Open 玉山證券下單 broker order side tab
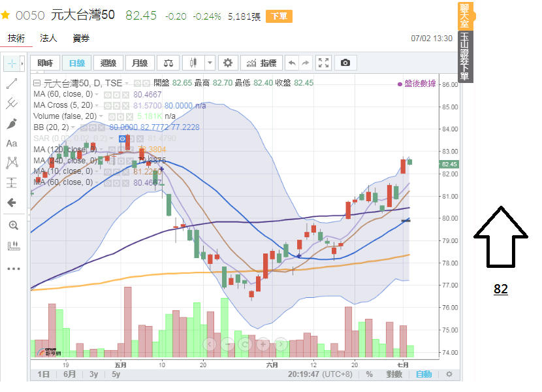 [x=465, y=57]
